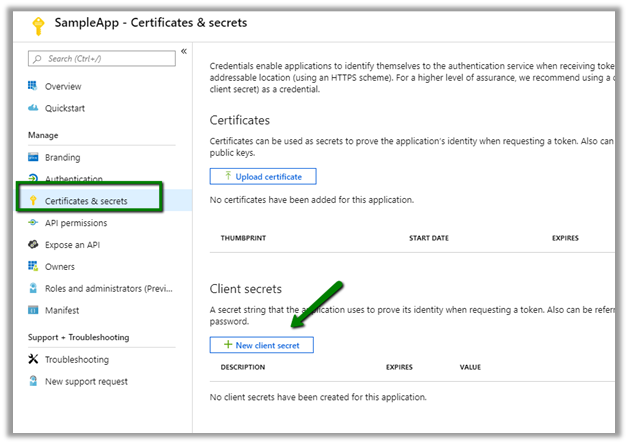Screen dimensions: 628x444
Task: Click the THUMBPRINT column header
Action: pos(246,239)
